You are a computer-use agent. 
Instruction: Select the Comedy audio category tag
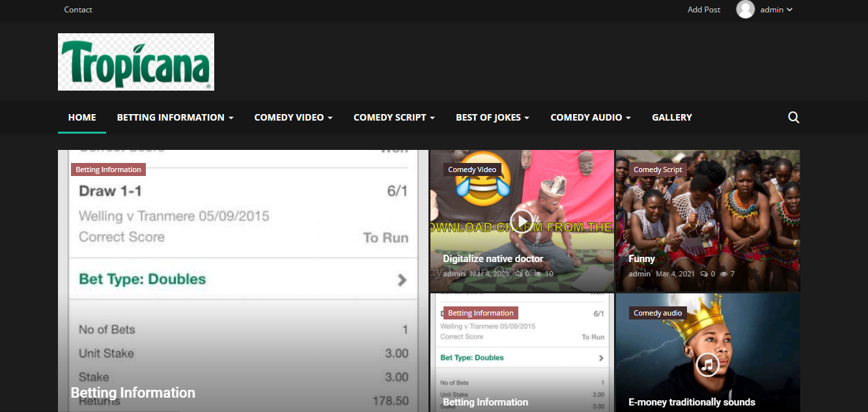point(658,313)
